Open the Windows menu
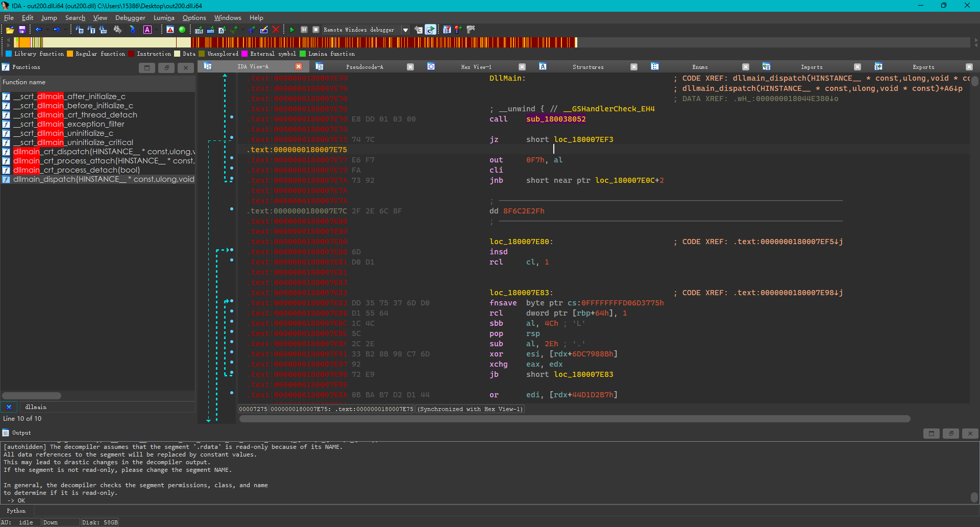 (x=228, y=17)
